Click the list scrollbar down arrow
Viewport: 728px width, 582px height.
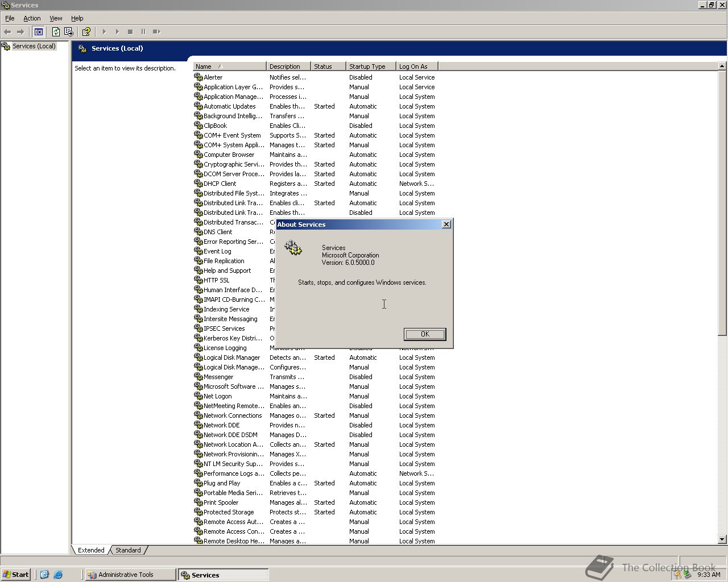[x=722, y=539]
